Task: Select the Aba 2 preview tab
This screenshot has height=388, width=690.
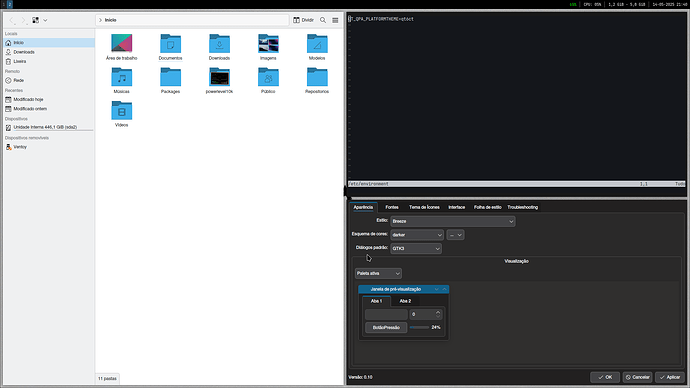Action: coord(405,301)
